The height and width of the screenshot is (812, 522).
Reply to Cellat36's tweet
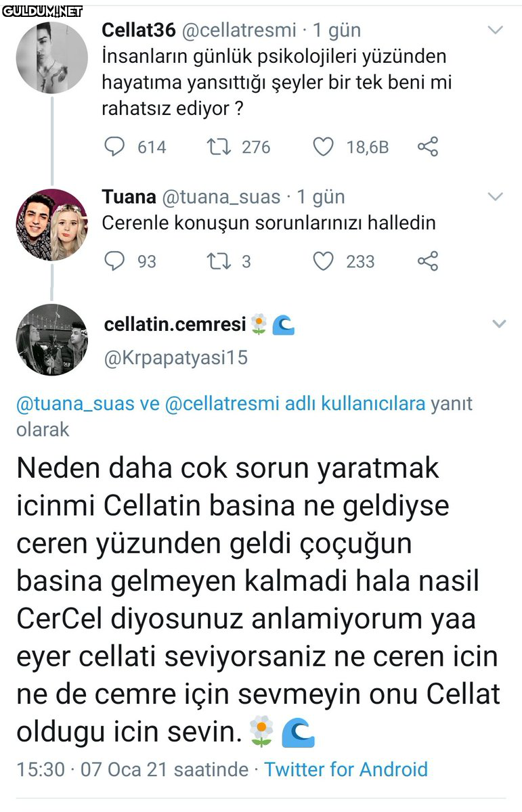click(x=116, y=147)
